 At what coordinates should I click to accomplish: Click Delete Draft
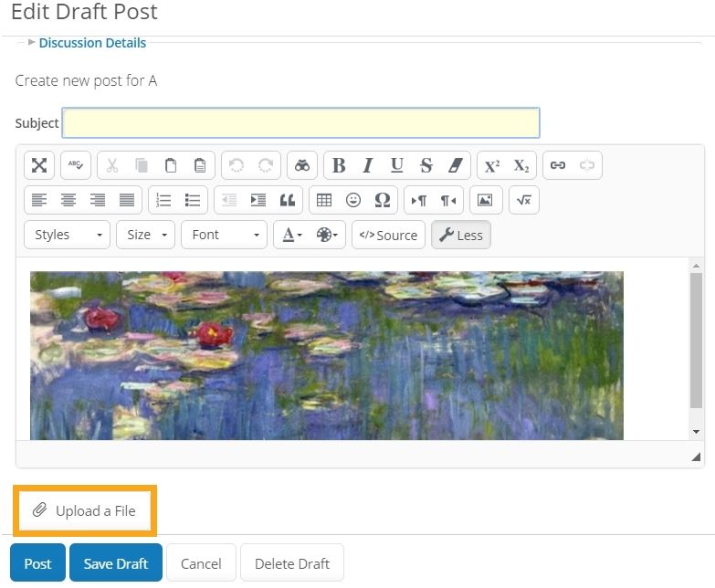click(292, 563)
